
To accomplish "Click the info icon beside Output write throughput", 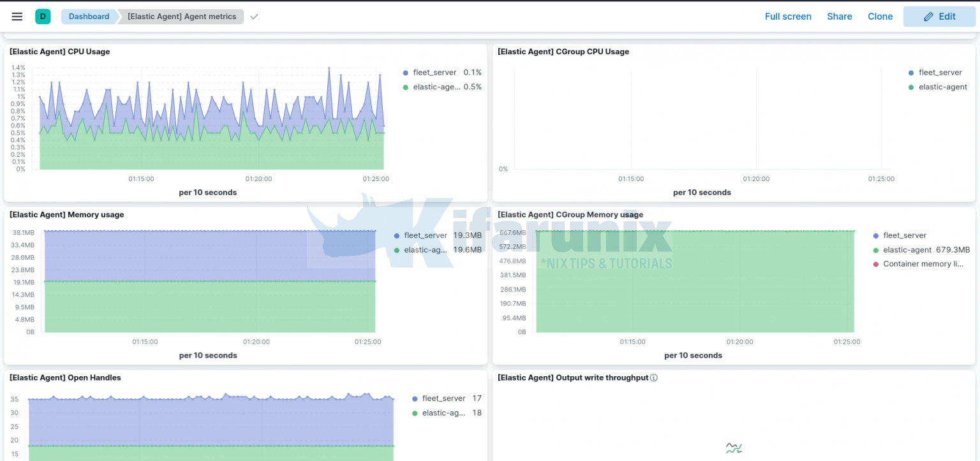I will click(x=653, y=377).
